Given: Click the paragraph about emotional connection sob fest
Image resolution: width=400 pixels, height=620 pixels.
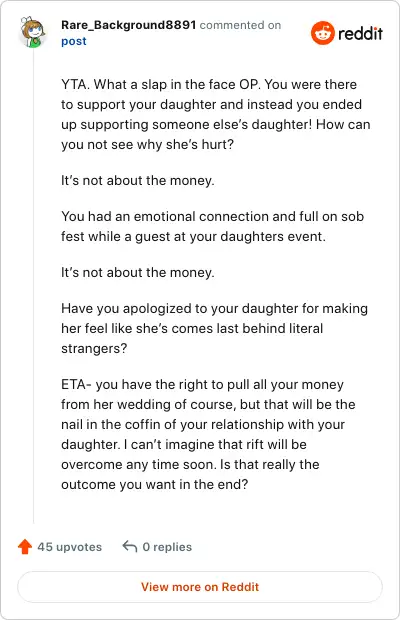Looking at the screenshot, I should [x=212, y=226].
